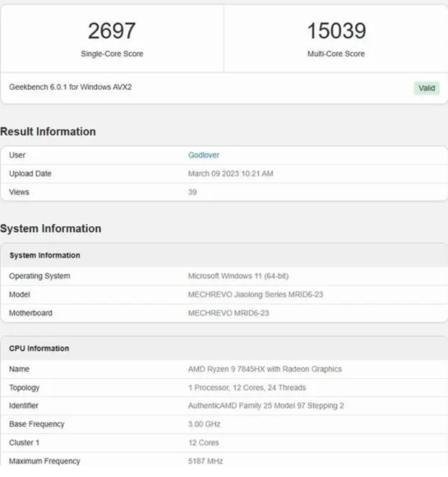Click the Identifier row label
448x477 pixels.
24,406
